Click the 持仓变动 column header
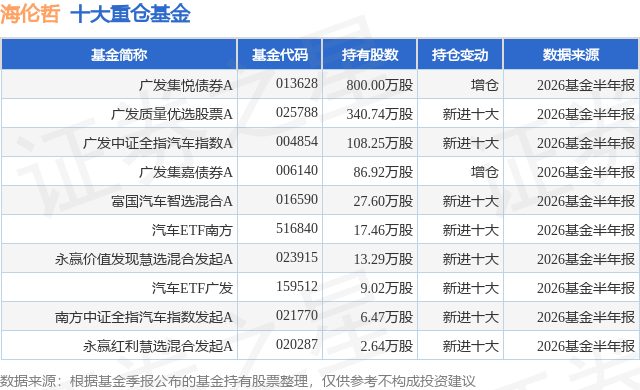The height and width of the screenshot is (390, 640). (460, 55)
